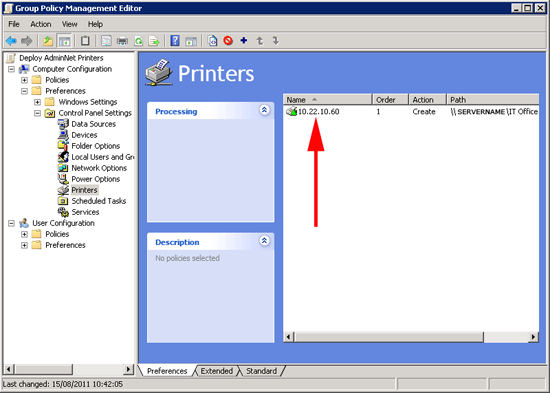The width and height of the screenshot is (550, 393).
Task: Select Deploy AdminNet Printers root node
Action: (61, 58)
